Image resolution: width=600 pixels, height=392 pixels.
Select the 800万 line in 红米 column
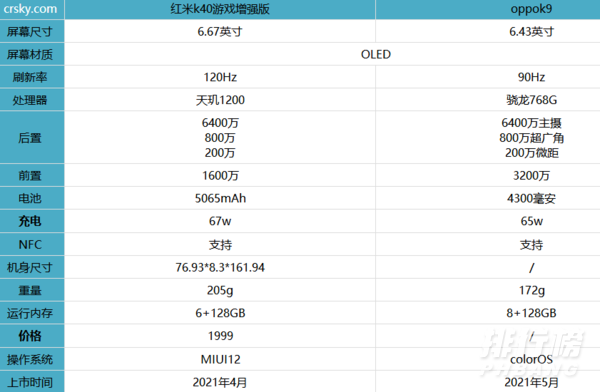[220, 138]
